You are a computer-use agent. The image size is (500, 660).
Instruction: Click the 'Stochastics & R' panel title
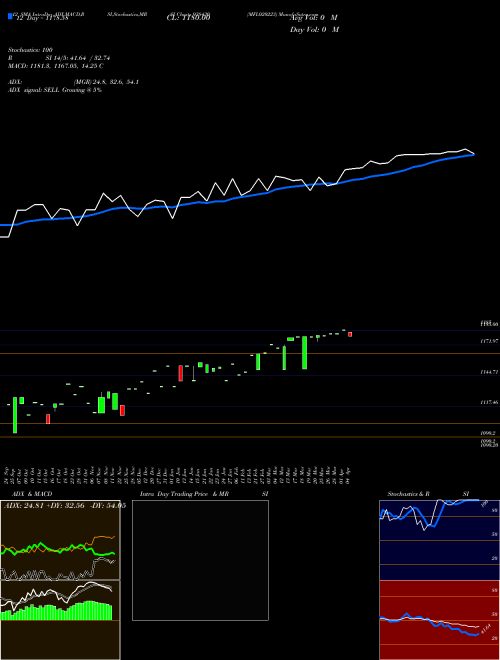(x=408, y=494)
